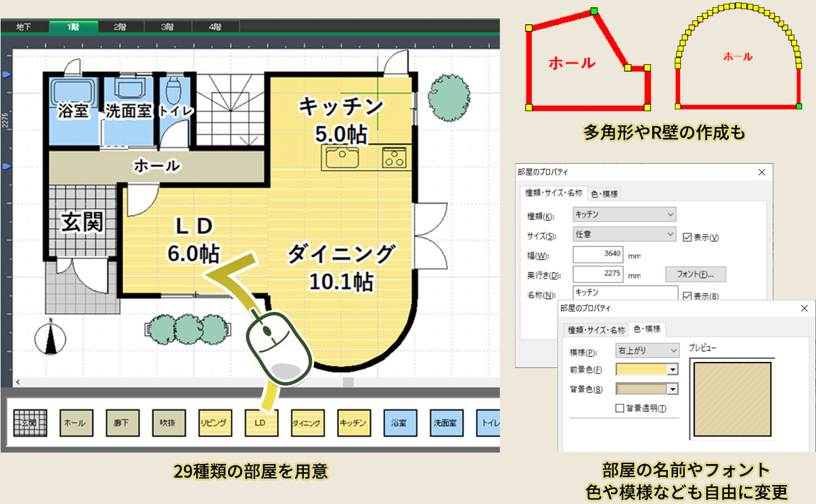Select the 玄関 room tile in palette

[30, 423]
